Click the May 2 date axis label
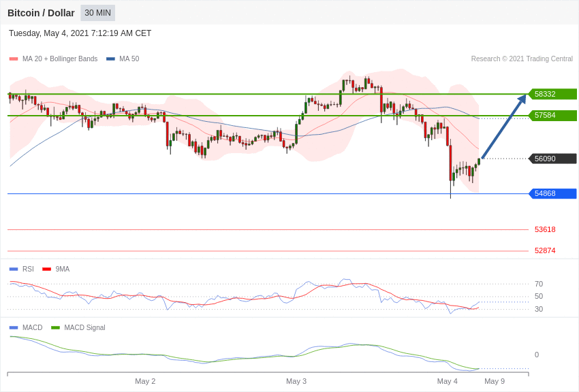Viewport: 579px width, 392px height. (145, 381)
